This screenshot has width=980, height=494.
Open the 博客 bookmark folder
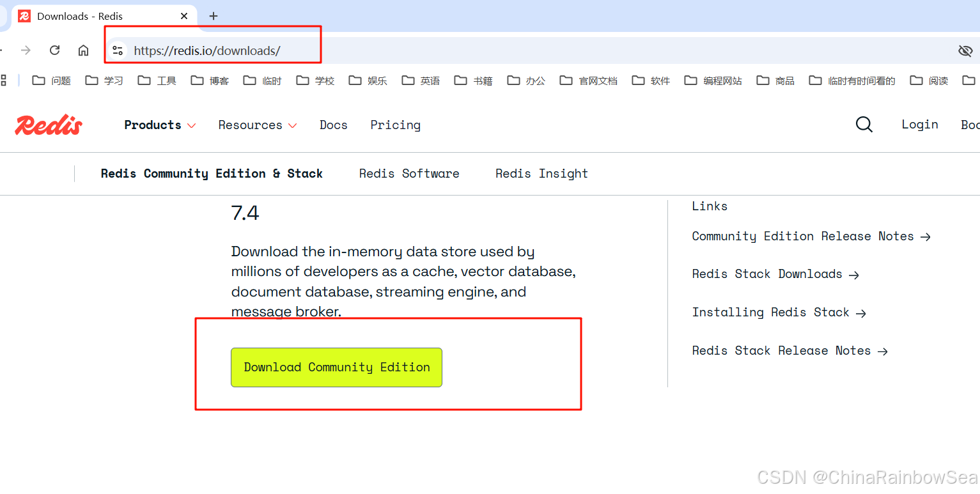point(210,81)
